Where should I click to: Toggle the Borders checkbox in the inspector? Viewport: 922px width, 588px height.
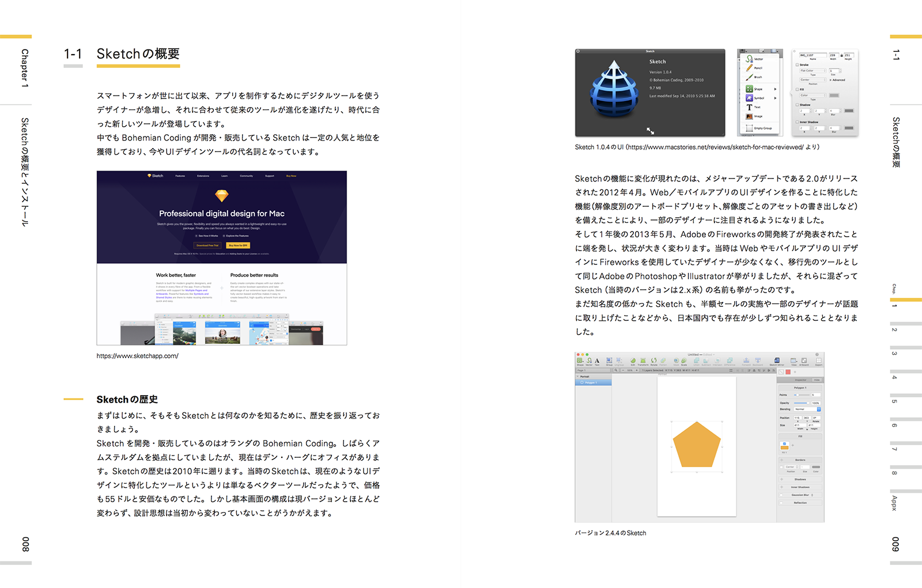pyautogui.click(x=781, y=467)
